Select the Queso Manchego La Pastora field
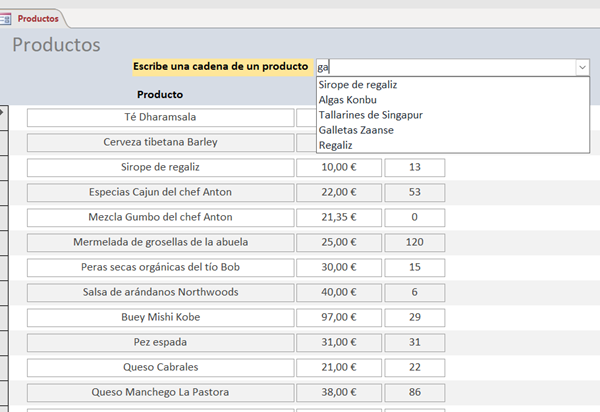The image size is (600, 412). click(160, 392)
